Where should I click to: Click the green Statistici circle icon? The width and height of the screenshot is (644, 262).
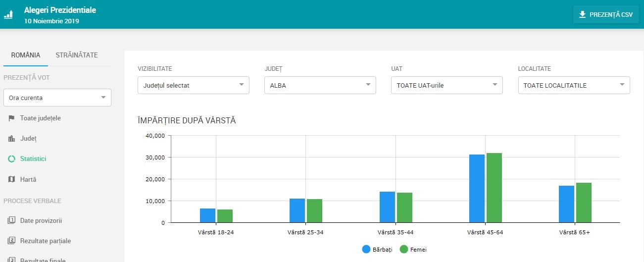pos(11,159)
